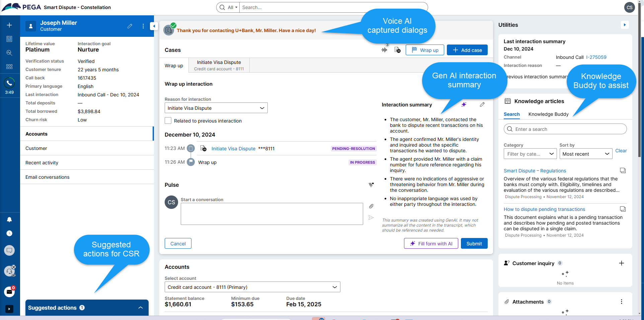Screen dimensions: 644x320
Task: Edit the interaction summary with pencil icon
Action: (x=482, y=104)
